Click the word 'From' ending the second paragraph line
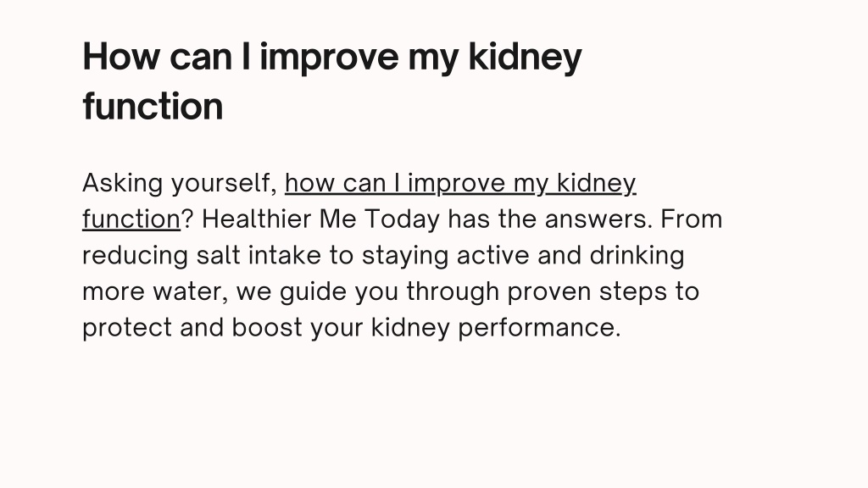Viewport: 868px width, 488px height. click(692, 219)
